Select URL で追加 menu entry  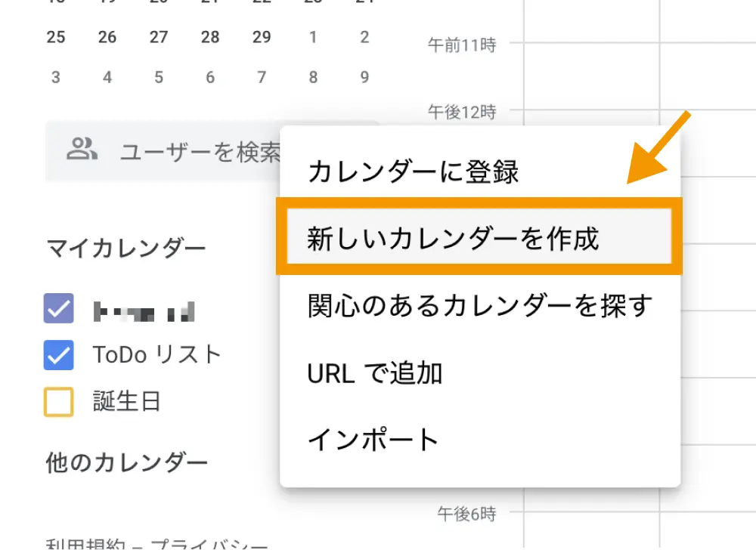click(x=375, y=373)
